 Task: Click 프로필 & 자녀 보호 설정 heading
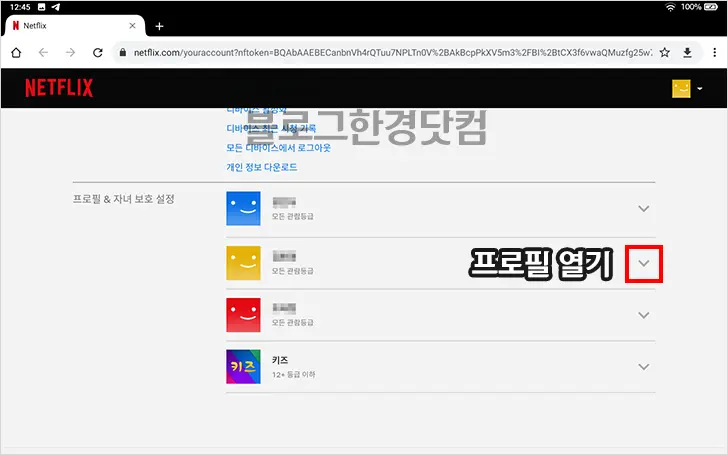124,199
